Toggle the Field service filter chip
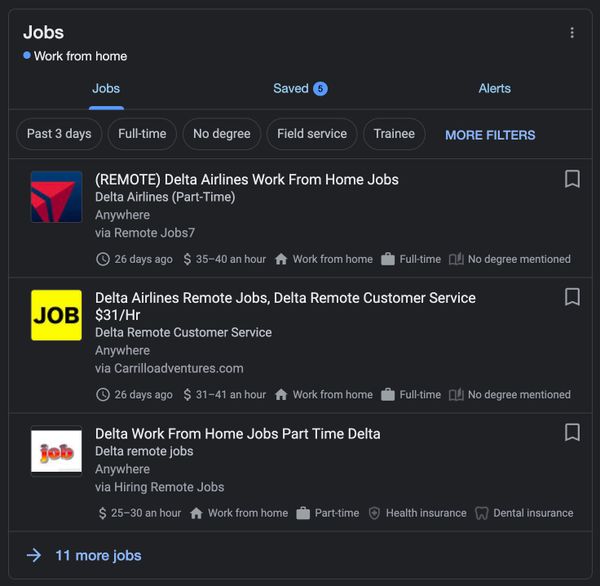600x586 pixels. [x=312, y=134]
